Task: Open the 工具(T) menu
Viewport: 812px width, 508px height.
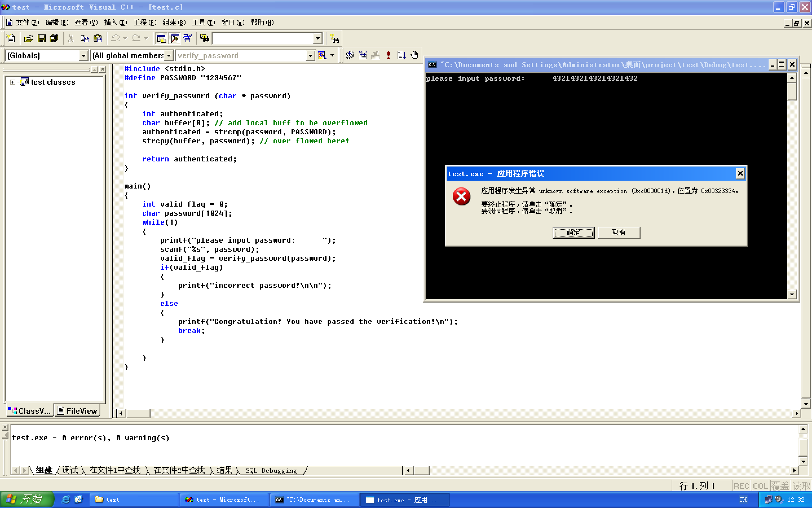Action: (203, 23)
